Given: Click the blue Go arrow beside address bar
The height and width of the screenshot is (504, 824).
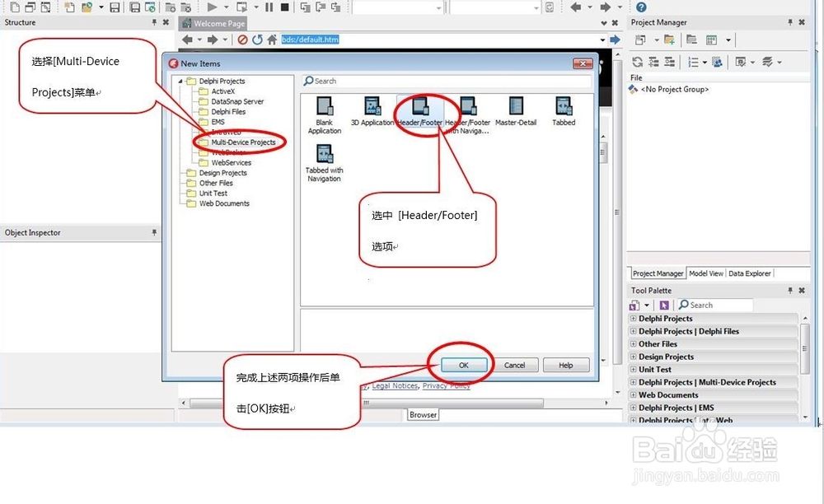Looking at the screenshot, I should click(615, 40).
